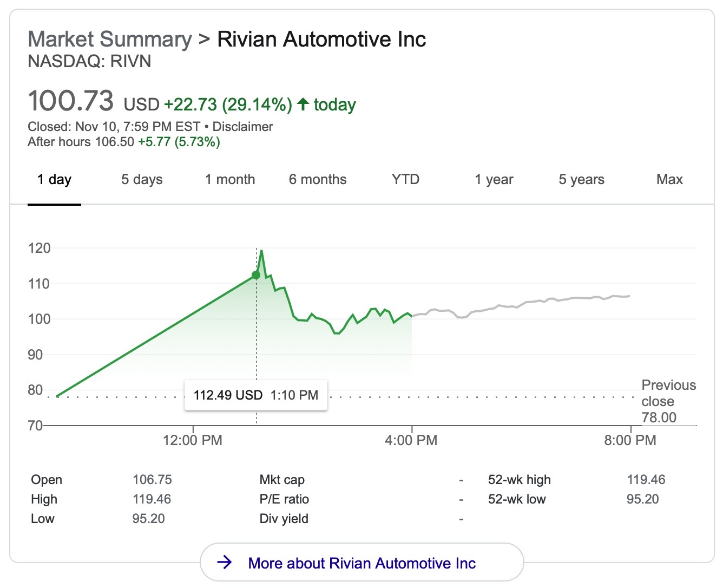Click the gray after-hours chart line
Image resolution: width=723 pixels, height=588 pixels.
coord(520,305)
